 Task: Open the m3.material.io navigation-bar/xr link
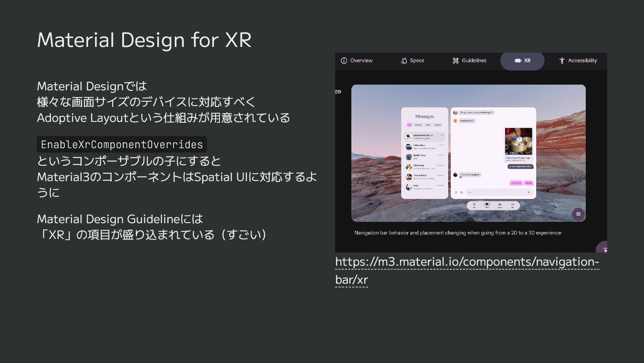click(467, 270)
